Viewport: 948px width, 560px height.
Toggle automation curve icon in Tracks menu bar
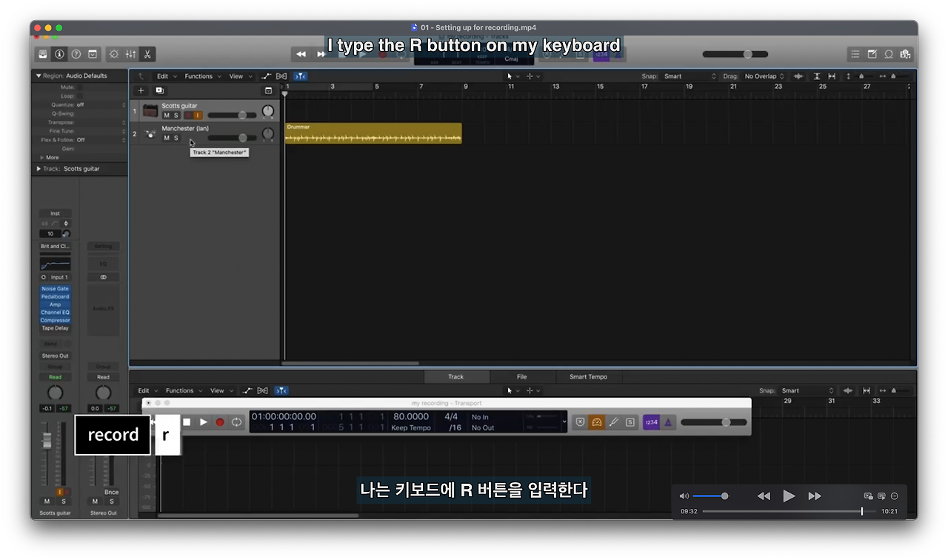[x=267, y=76]
